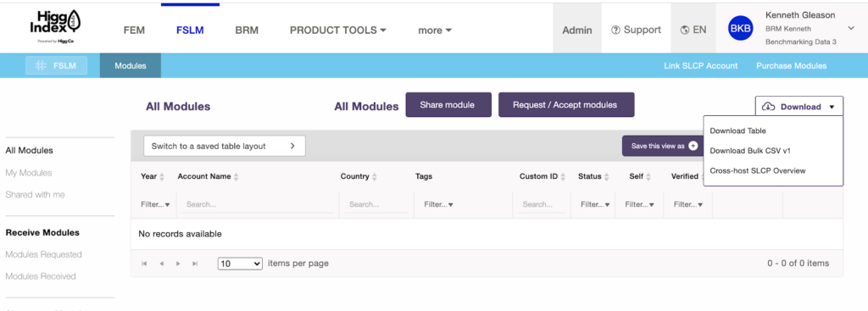Sort the Country column
This screenshot has width=868, height=311.
click(x=374, y=177)
